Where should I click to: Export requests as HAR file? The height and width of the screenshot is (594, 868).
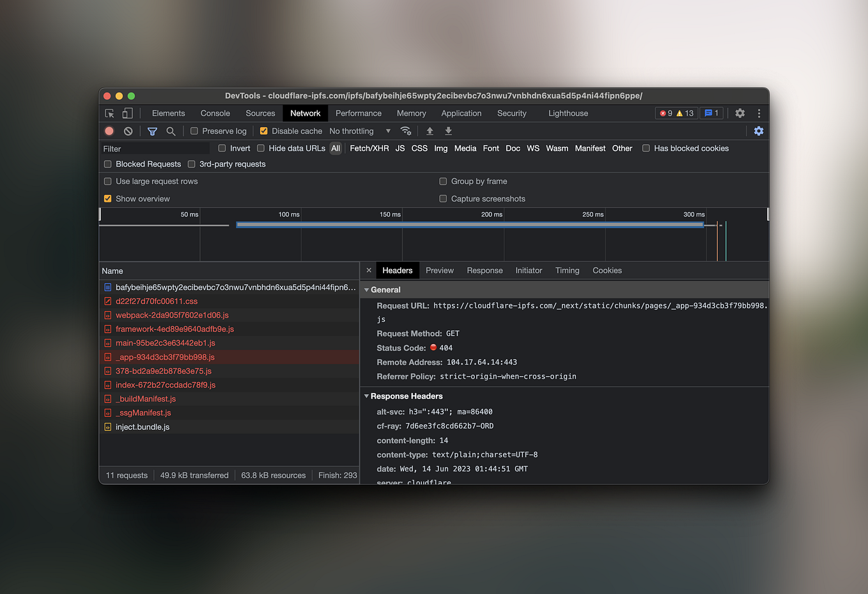tap(448, 131)
